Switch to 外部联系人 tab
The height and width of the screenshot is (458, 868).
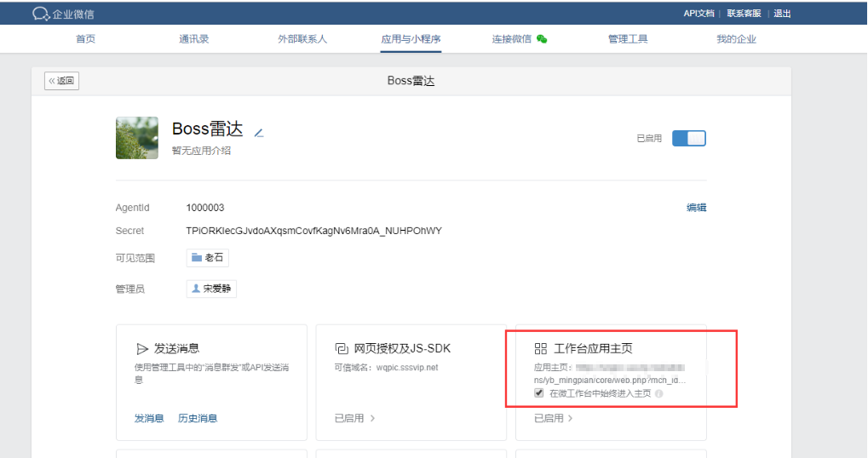coord(302,38)
